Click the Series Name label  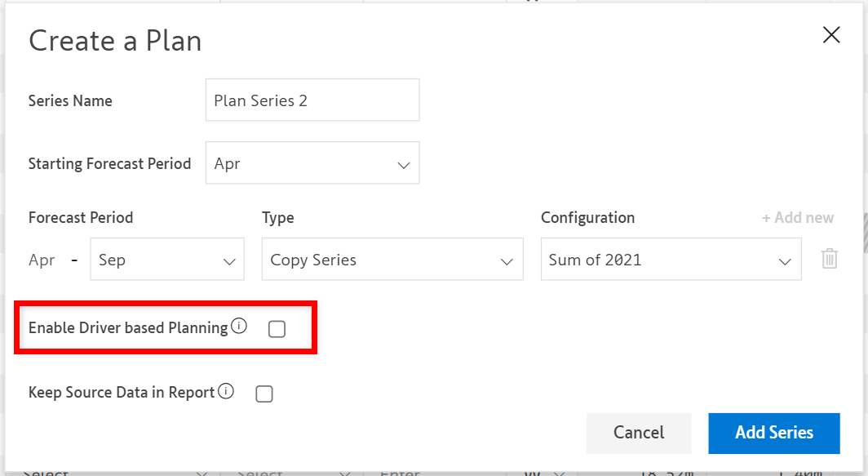pos(70,101)
